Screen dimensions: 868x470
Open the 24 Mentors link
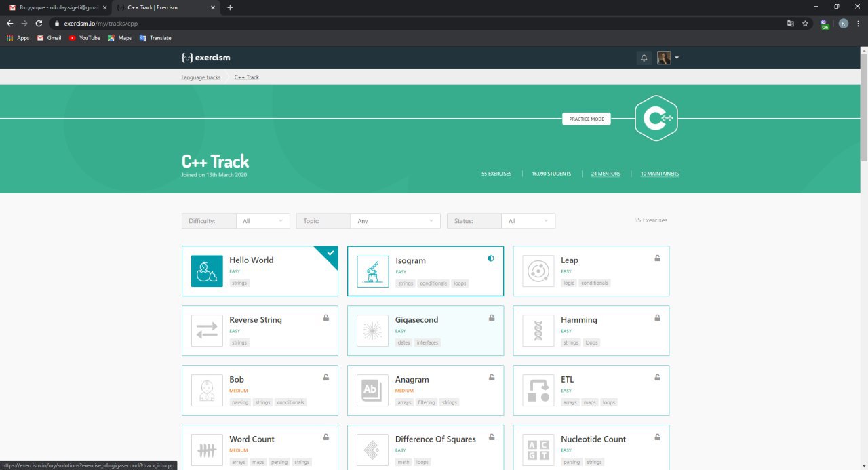click(x=606, y=174)
